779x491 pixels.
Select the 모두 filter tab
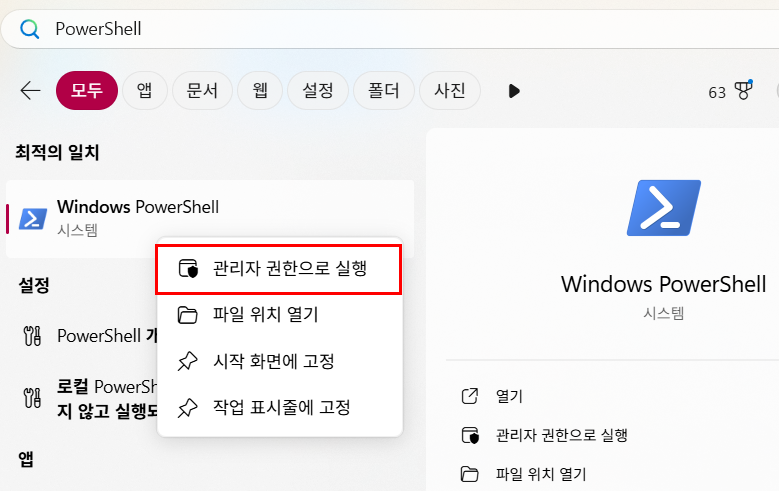[x=86, y=90]
